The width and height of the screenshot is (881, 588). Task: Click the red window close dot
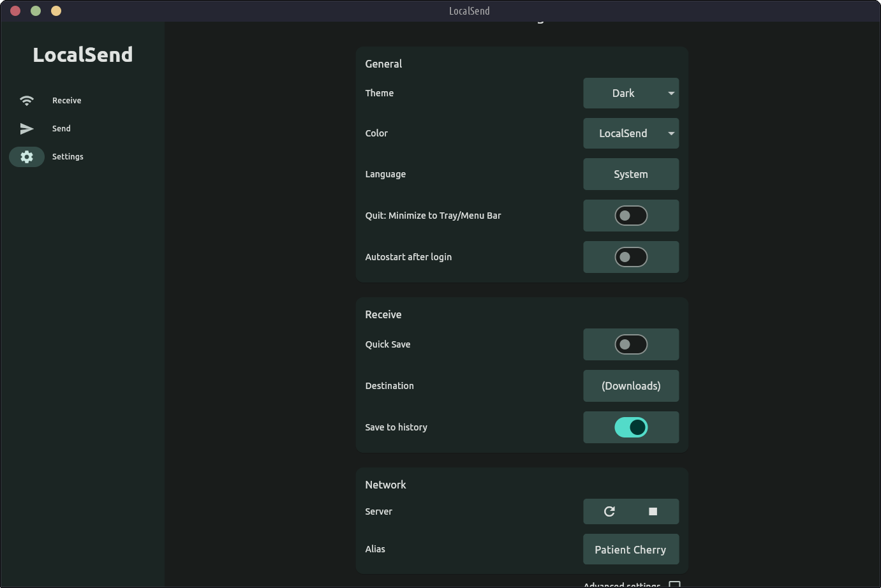pos(16,11)
